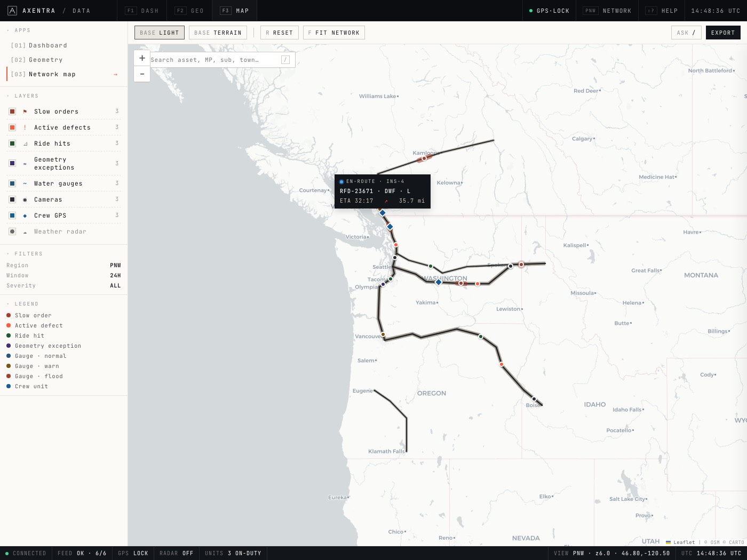Zoom in with the plus button
747x560 pixels.
coord(142,58)
